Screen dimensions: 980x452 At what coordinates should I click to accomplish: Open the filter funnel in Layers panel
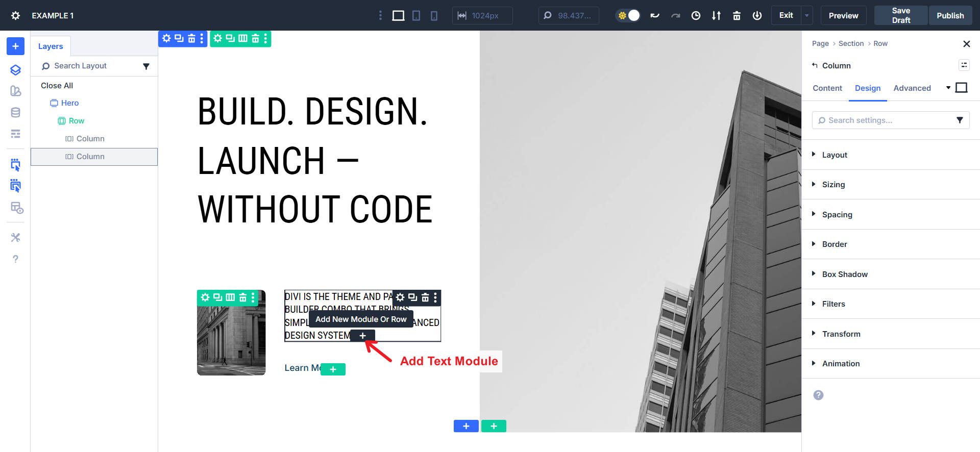coord(146,66)
